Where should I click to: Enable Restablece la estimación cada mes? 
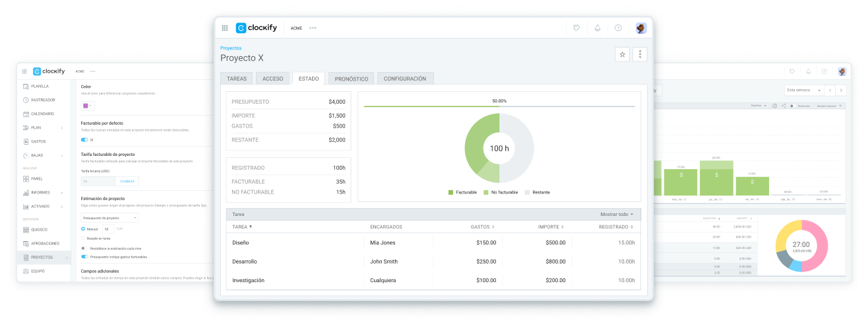point(83,248)
